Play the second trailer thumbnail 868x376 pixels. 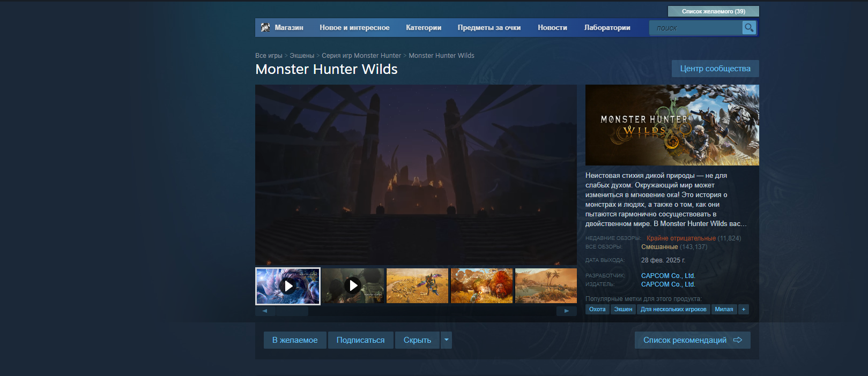[353, 286]
